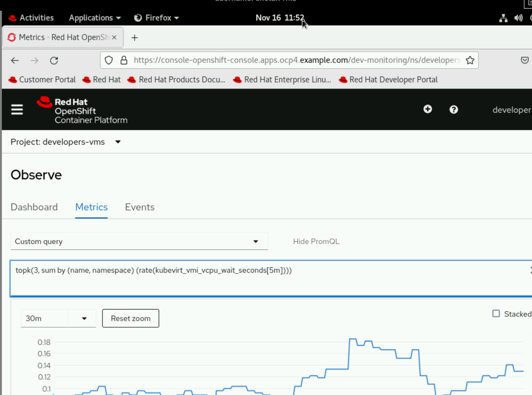Enable the Stacked checkbox
The height and width of the screenshot is (395, 532).
point(496,314)
